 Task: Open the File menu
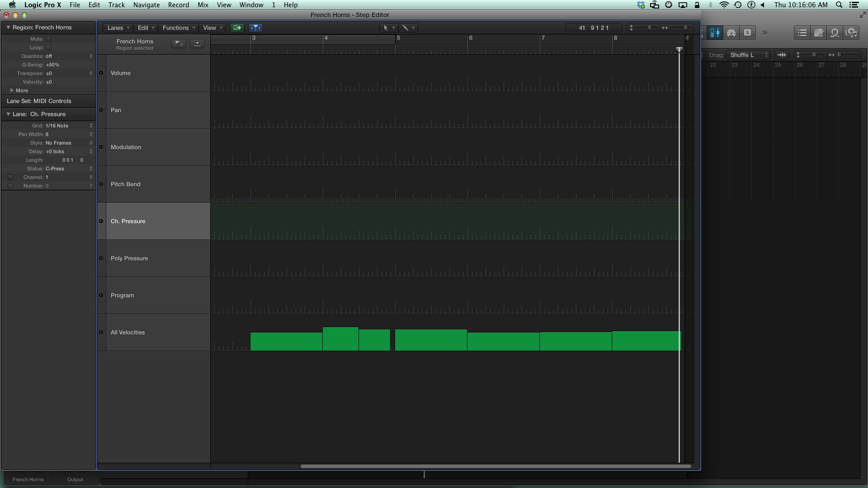point(75,5)
